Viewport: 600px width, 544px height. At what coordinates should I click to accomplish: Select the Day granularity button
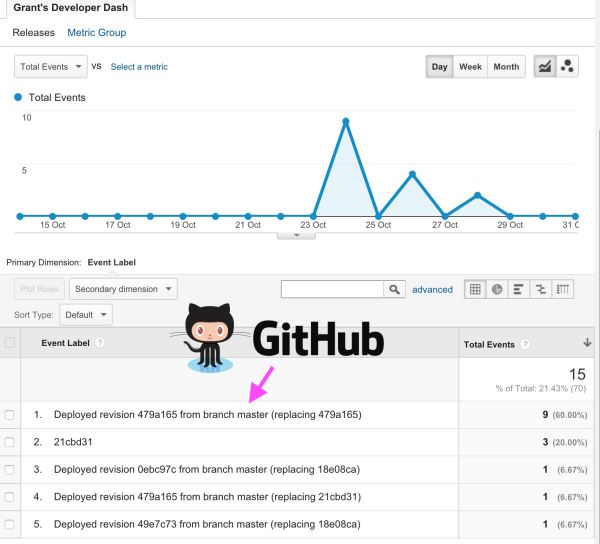[440, 67]
